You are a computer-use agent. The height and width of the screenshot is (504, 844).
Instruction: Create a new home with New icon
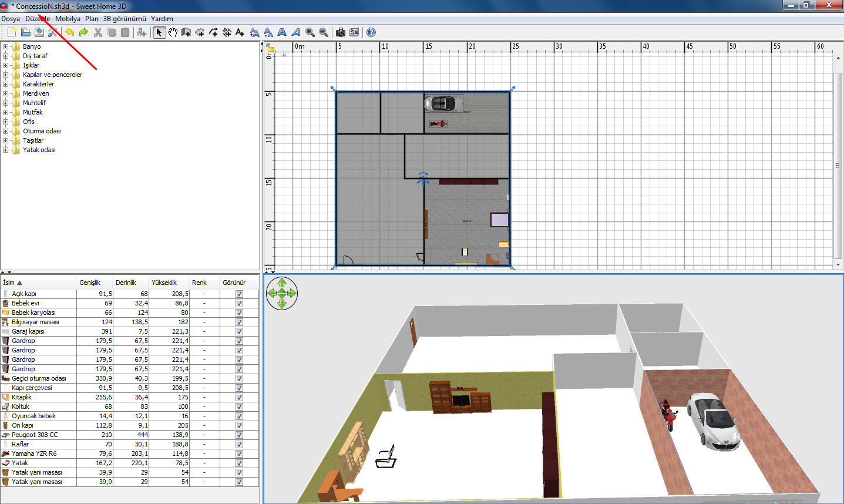tap(12, 32)
